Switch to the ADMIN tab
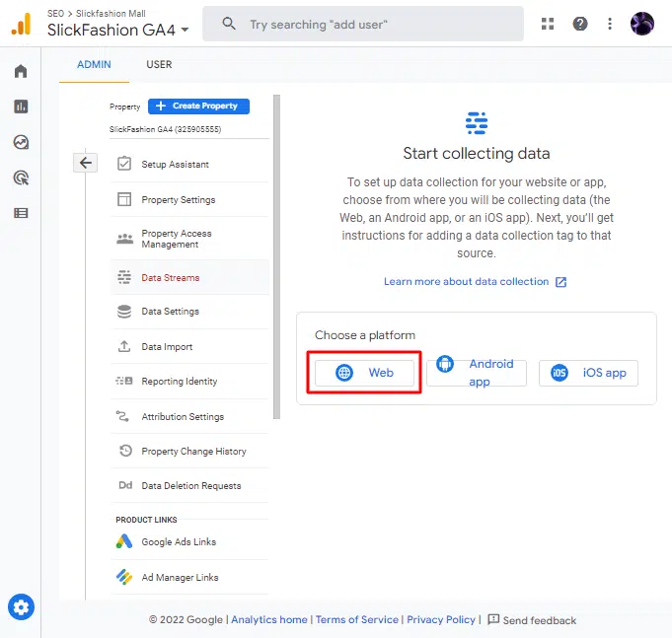 94,64
